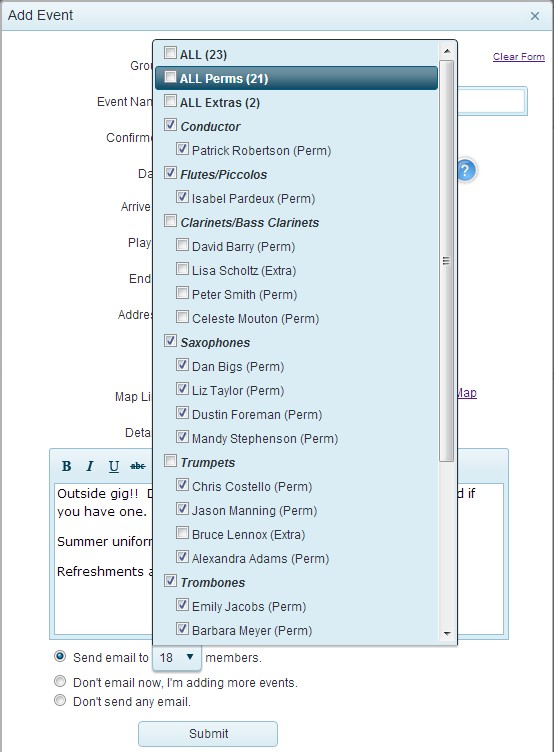Click the member list scrollbar thumb
Viewport: 554px width, 752px height.
pos(447,261)
